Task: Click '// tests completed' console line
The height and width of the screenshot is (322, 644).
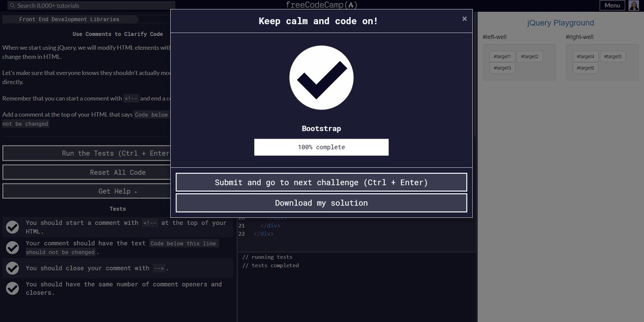Action: [x=270, y=265]
